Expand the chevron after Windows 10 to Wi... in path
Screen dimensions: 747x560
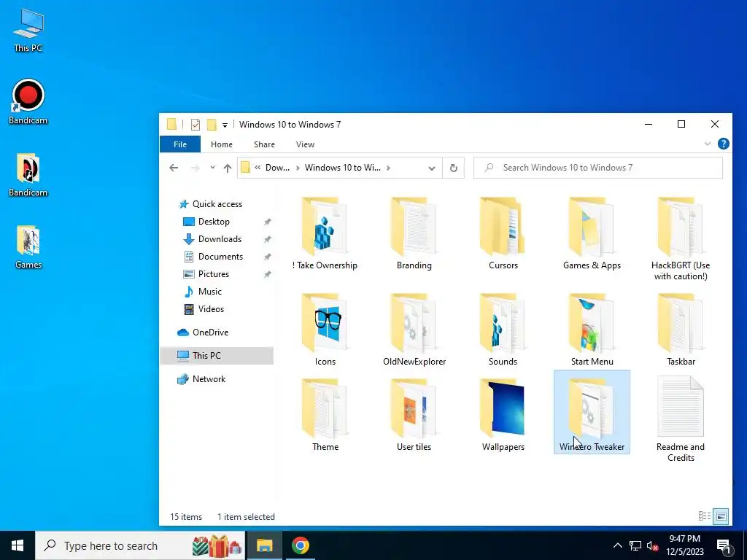pyautogui.click(x=389, y=168)
